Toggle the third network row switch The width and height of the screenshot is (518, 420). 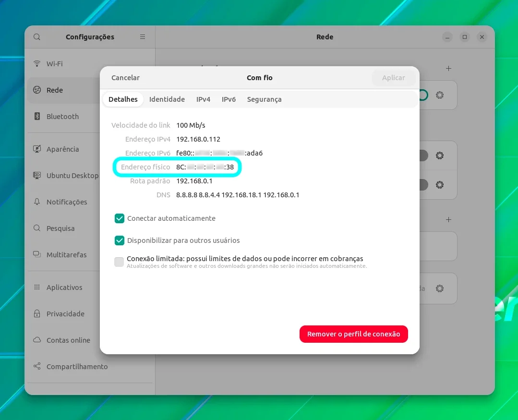[424, 185]
